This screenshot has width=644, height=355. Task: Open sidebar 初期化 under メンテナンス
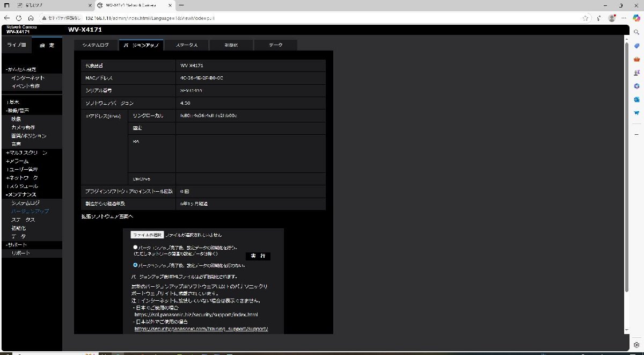(18, 228)
